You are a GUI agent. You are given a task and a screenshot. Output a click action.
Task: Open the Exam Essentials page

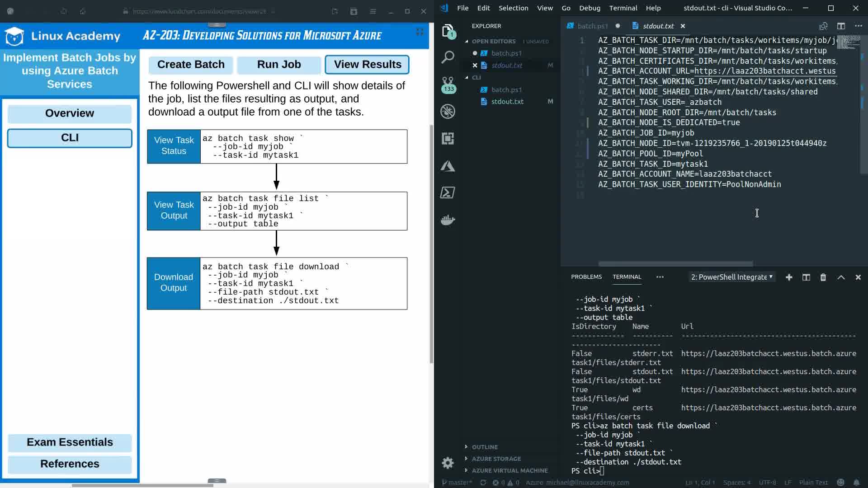click(70, 442)
